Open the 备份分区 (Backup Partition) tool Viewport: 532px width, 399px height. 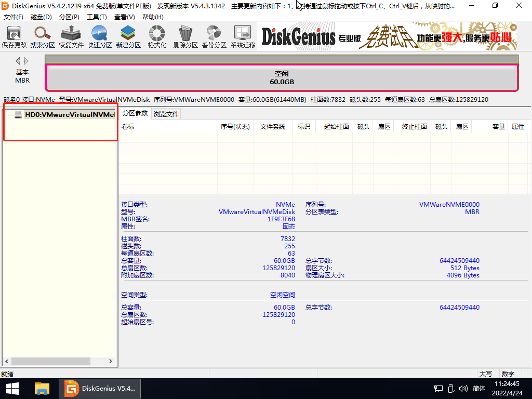pyautogui.click(x=214, y=37)
